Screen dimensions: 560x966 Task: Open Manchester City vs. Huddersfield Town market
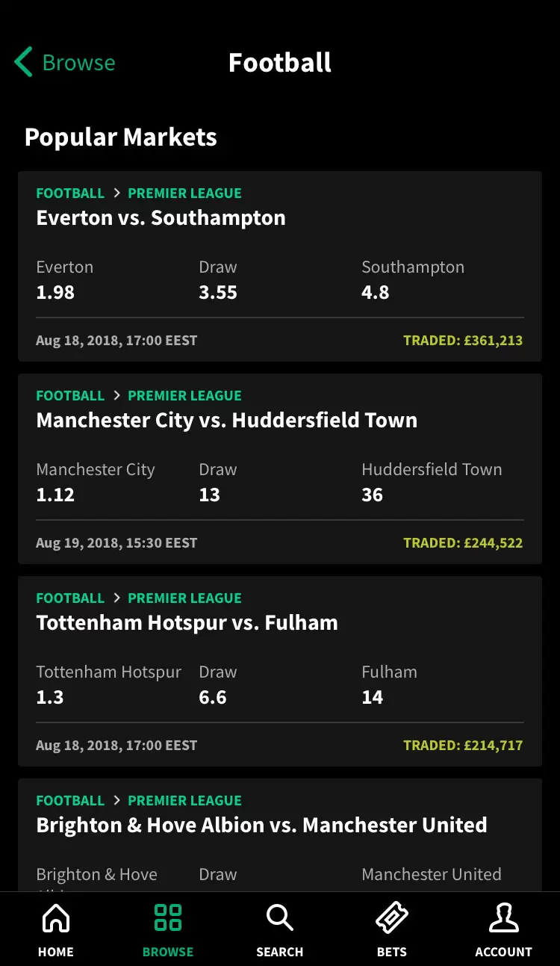(227, 421)
